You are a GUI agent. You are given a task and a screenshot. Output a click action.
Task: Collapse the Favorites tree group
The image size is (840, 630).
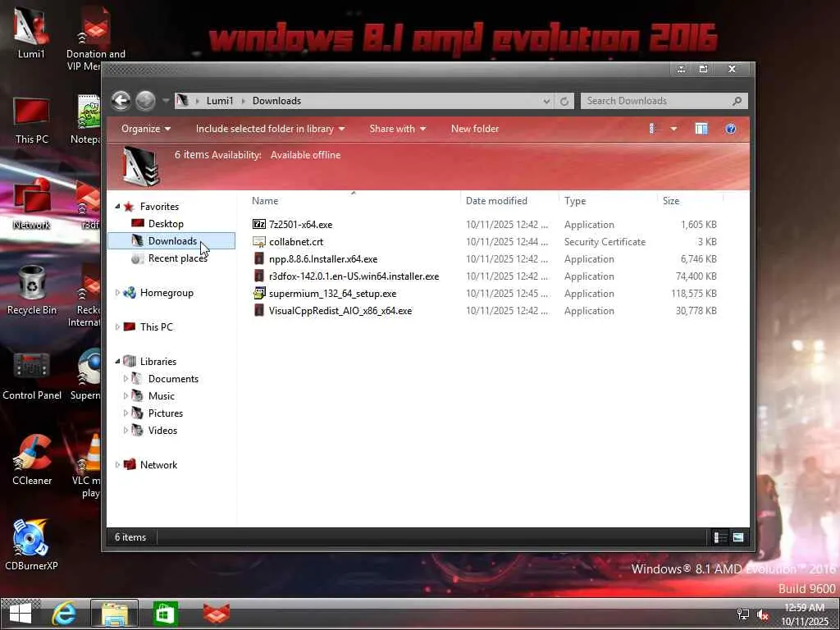pyautogui.click(x=117, y=206)
